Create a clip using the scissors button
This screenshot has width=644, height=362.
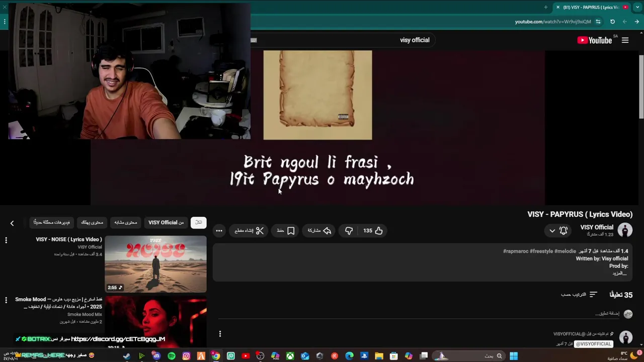click(249, 230)
